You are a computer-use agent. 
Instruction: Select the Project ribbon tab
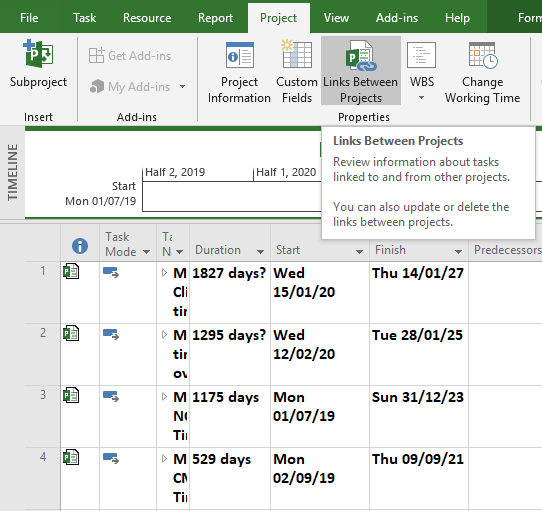pos(278,18)
